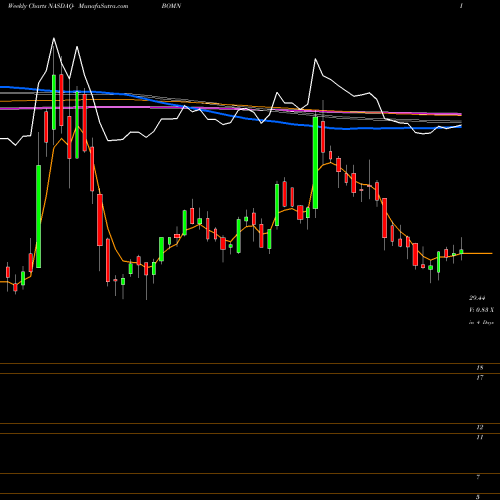The image size is (500, 500).
Task: Click the "12" price level label
Action: (x=480, y=427)
